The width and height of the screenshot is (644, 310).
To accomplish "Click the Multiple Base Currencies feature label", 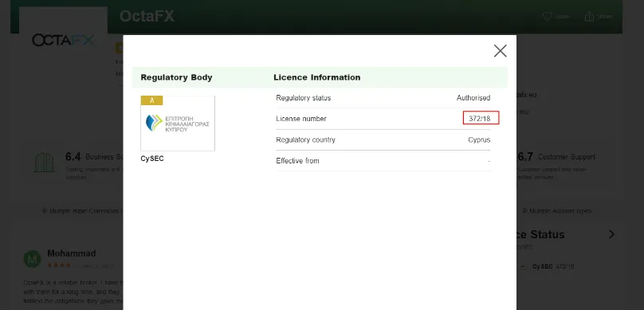I will point(86,211).
